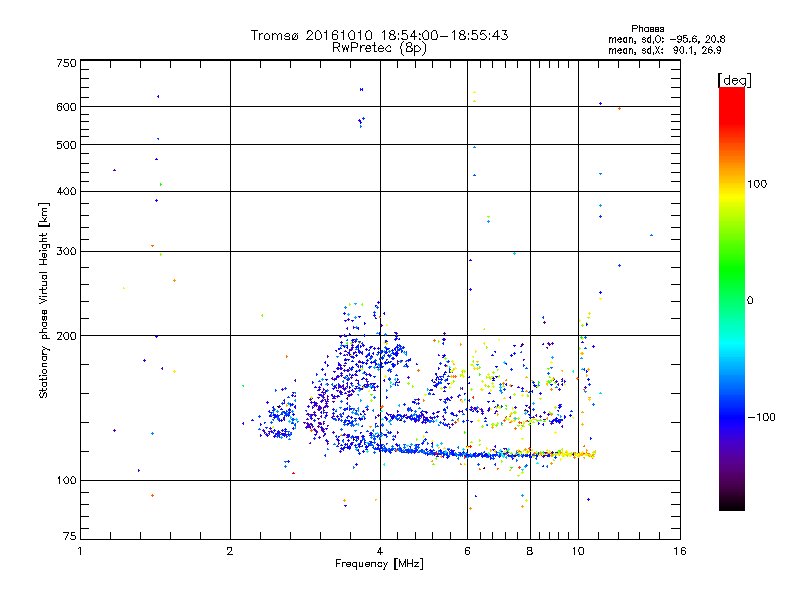Click the colorbar label '0'

(x=750, y=301)
